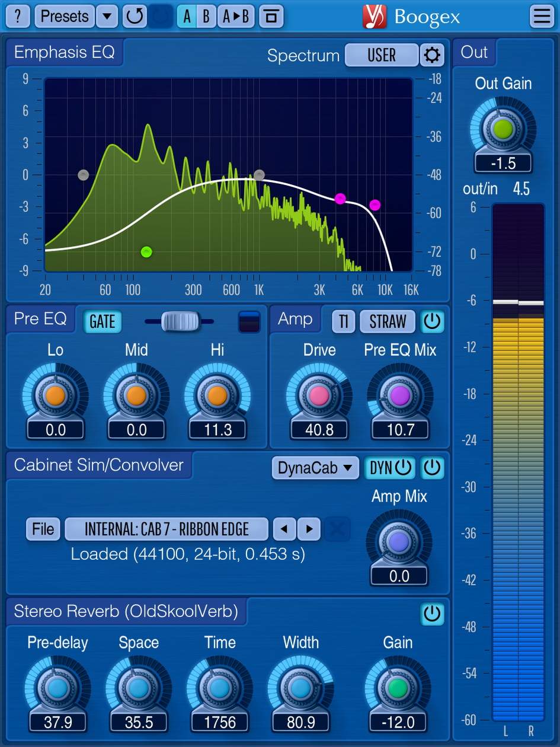Open the Spectrum settings gear icon
This screenshot has width=560, height=747.
[432, 55]
